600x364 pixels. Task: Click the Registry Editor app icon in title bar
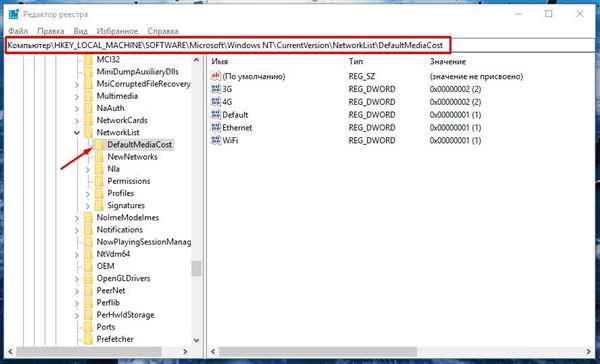tap(13, 15)
